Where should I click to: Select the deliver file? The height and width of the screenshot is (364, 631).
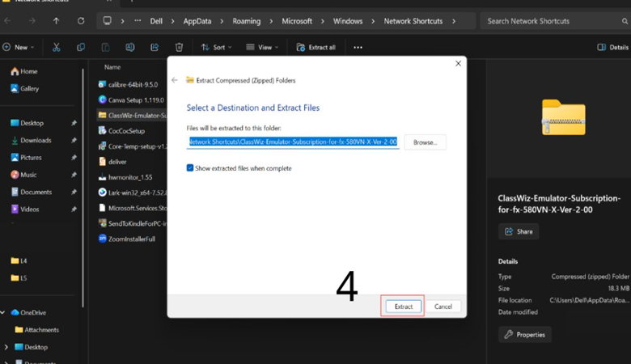click(112, 162)
